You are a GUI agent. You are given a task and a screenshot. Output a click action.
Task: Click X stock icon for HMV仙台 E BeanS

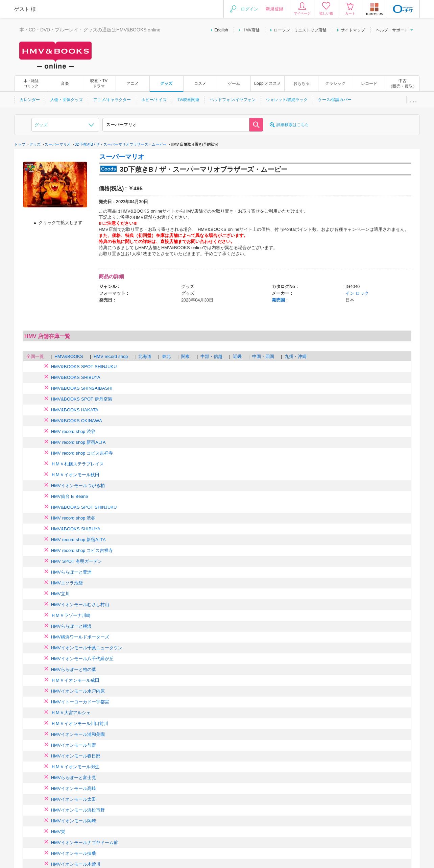pos(46,496)
